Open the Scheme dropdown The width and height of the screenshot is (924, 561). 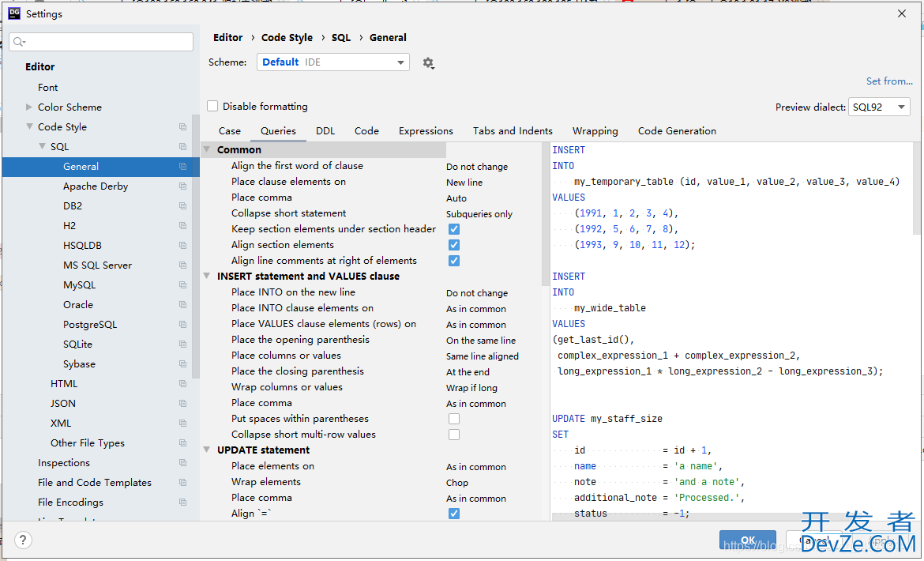(x=333, y=62)
